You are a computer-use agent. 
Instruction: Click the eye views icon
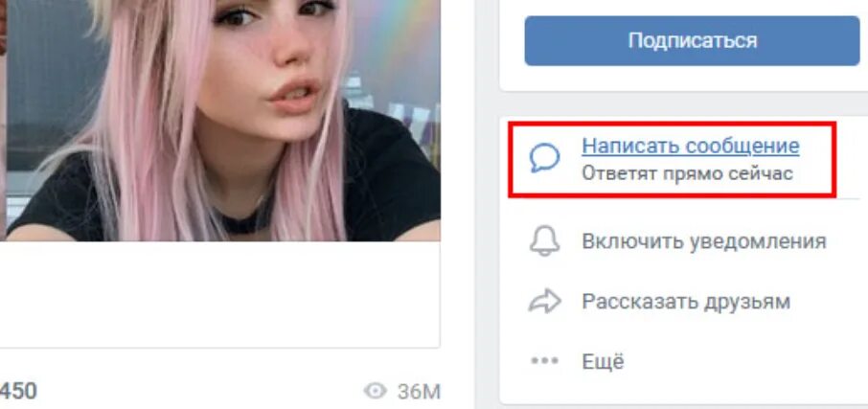click(x=375, y=392)
